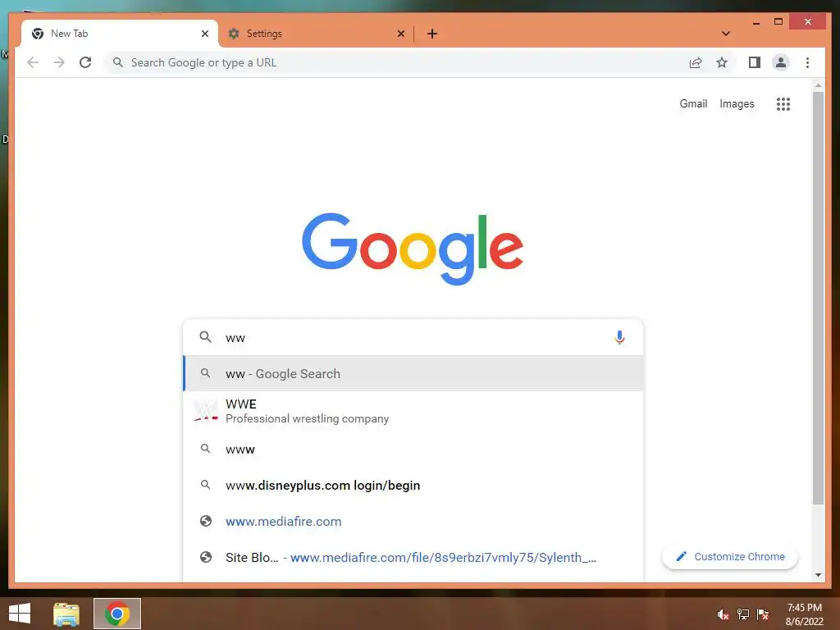Click Chrome icon in the taskbar
The height and width of the screenshot is (630, 840).
pos(117,614)
